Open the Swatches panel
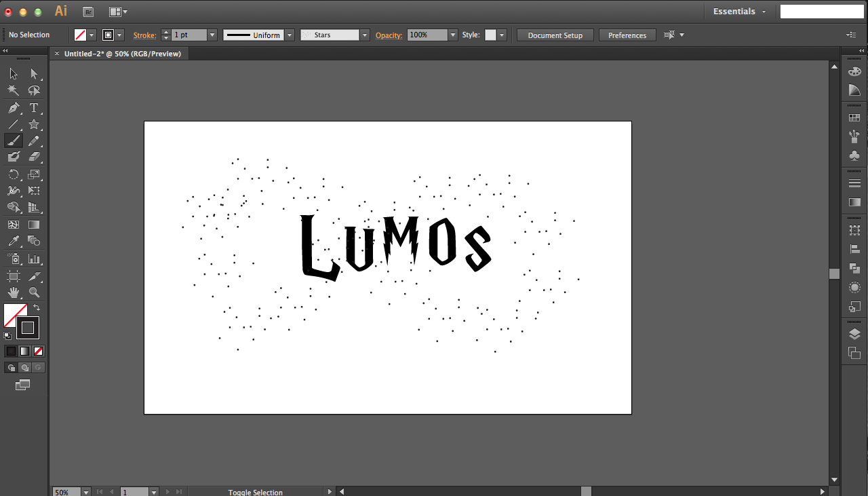Screen dimensions: 868x496 point(854,118)
